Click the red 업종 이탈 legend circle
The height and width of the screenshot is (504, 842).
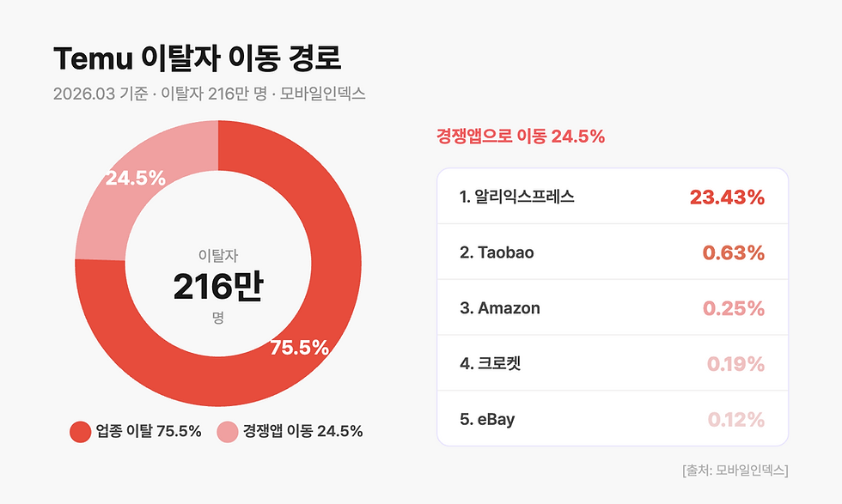80,432
